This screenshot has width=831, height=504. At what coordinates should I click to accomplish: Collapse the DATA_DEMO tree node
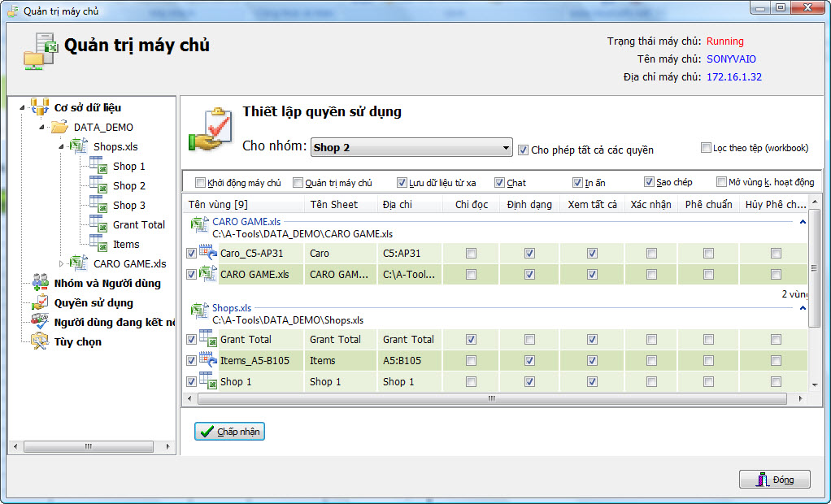pyautogui.click(x=41, y=127)
